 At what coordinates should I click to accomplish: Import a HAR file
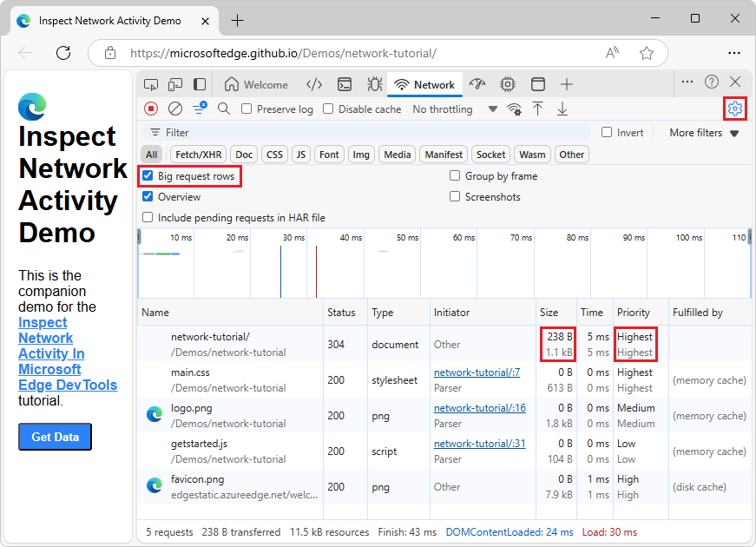[x=536, y=109]
